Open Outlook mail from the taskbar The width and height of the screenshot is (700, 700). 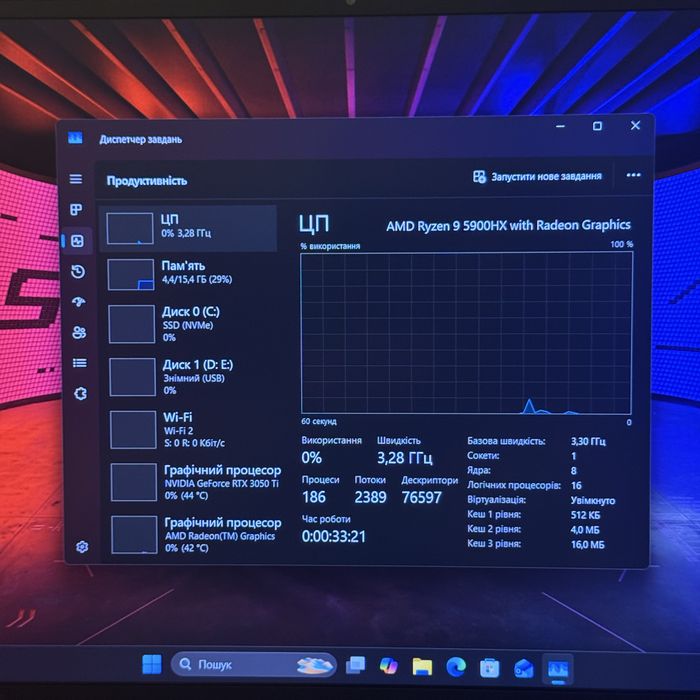523,669
